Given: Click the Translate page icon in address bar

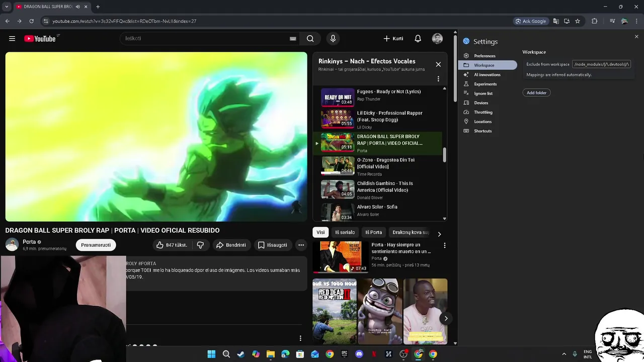Looking at the screenshot, I should pos(556,21).
